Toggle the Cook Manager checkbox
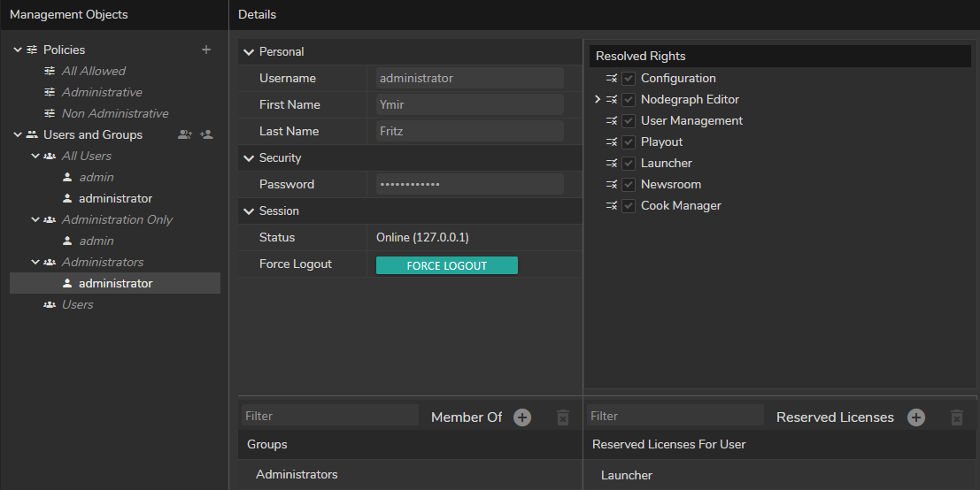Screen dimensions: 980x490 (629, 206)
